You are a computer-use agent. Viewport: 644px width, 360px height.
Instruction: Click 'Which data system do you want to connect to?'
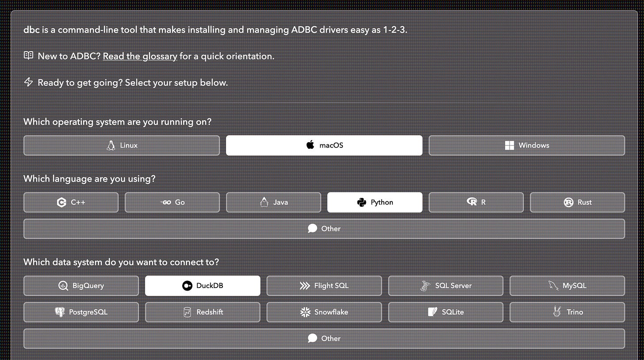(x=121, y=262)
